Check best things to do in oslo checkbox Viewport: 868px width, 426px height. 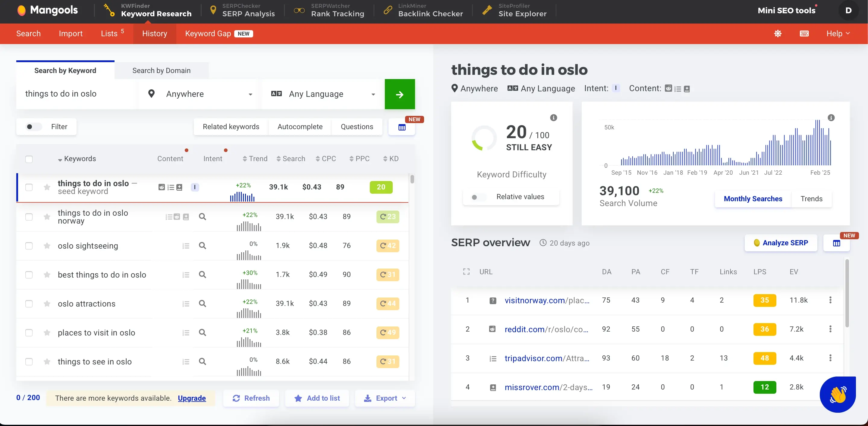coord(29,275)
